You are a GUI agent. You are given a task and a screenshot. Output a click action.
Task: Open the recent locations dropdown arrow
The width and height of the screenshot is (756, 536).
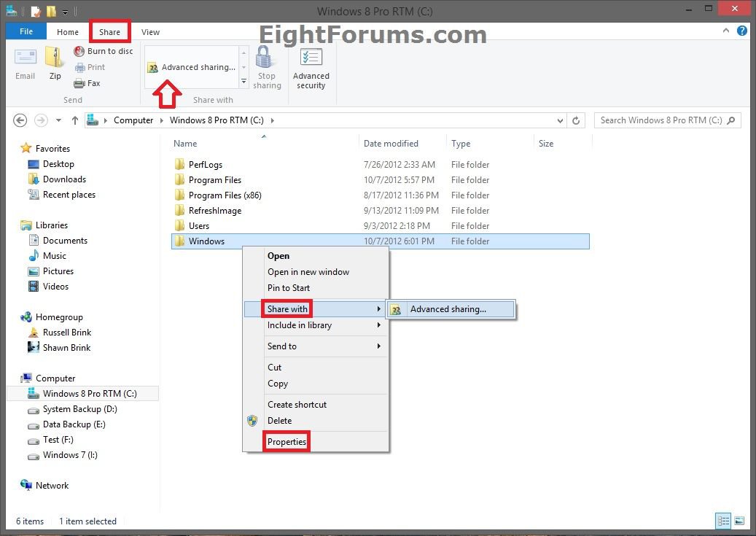tap(58, 120)
